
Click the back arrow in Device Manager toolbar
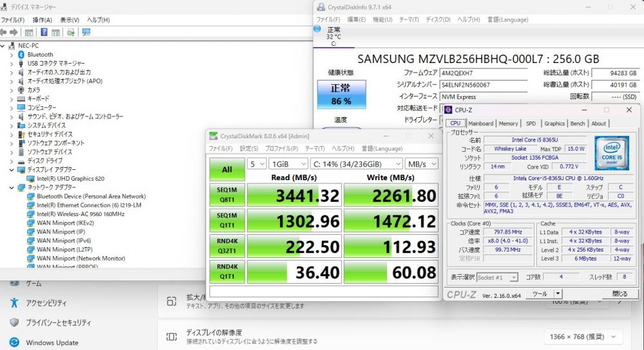[3, 32]
